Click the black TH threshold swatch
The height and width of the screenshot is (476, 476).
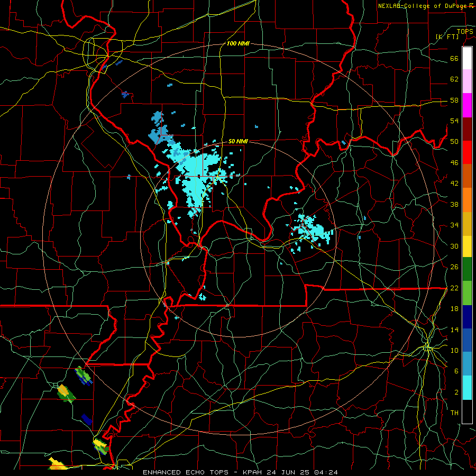(x=467, y=411)
